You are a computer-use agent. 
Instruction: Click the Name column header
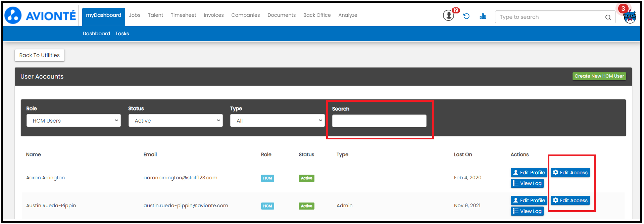(34, 154)
